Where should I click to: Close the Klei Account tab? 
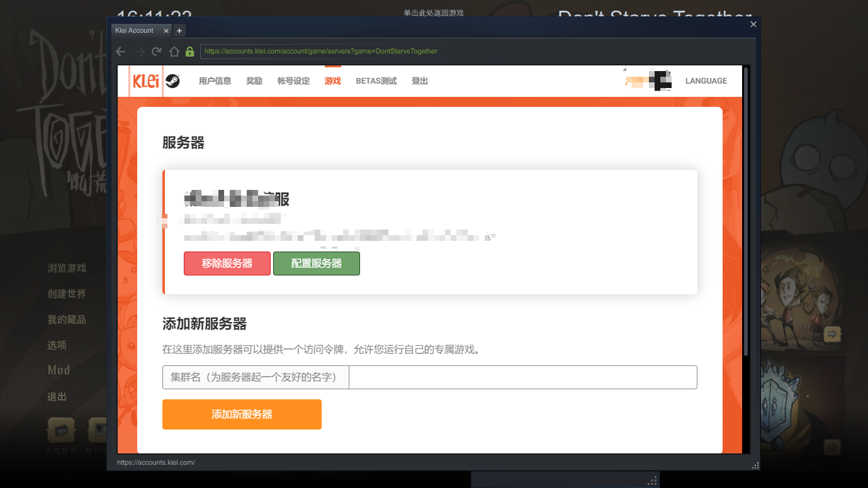(166, 30)
